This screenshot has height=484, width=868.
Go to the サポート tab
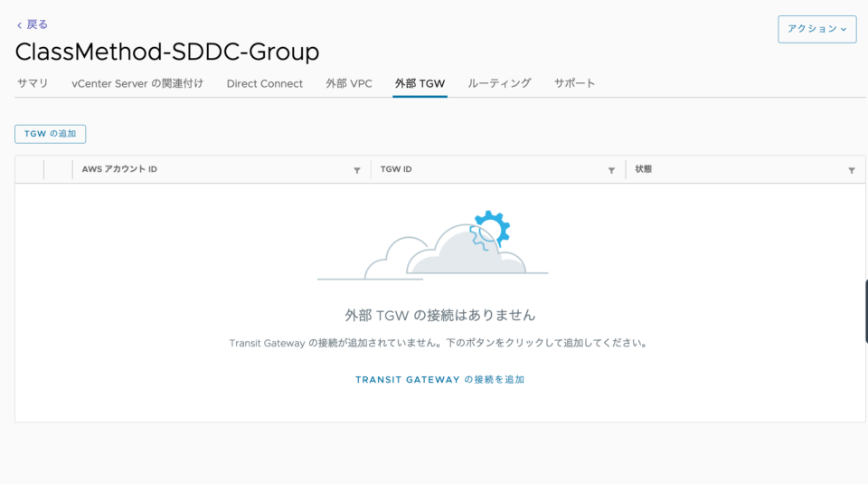point(575,83)
